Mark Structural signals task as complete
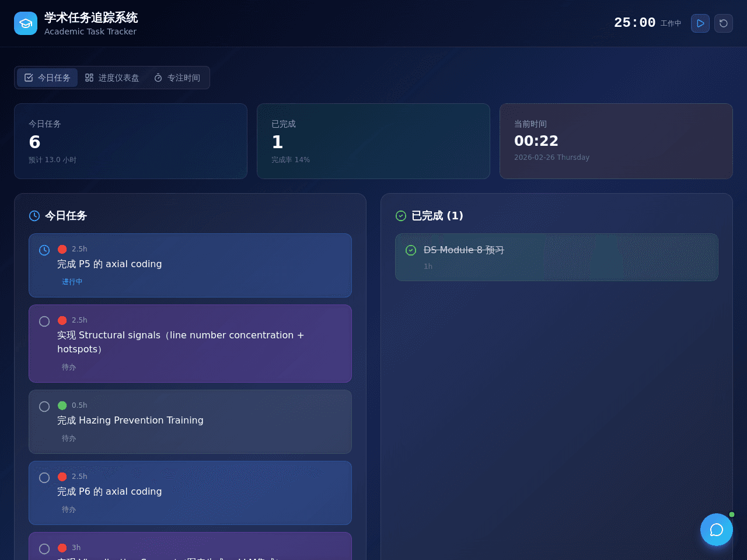747x560 pixels. tap(44, 321)
